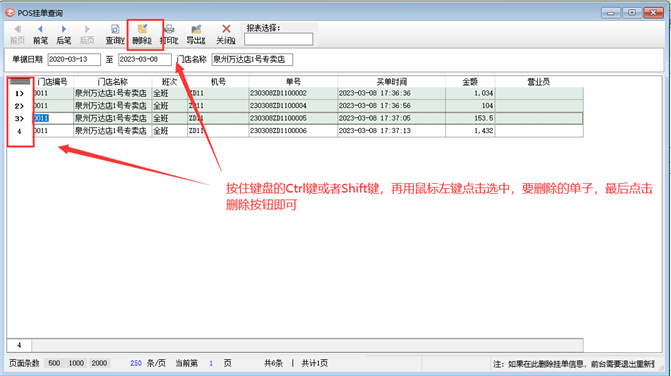Click order number 230308ZD1100002
671x376 pixels.
tap(293, 93)
